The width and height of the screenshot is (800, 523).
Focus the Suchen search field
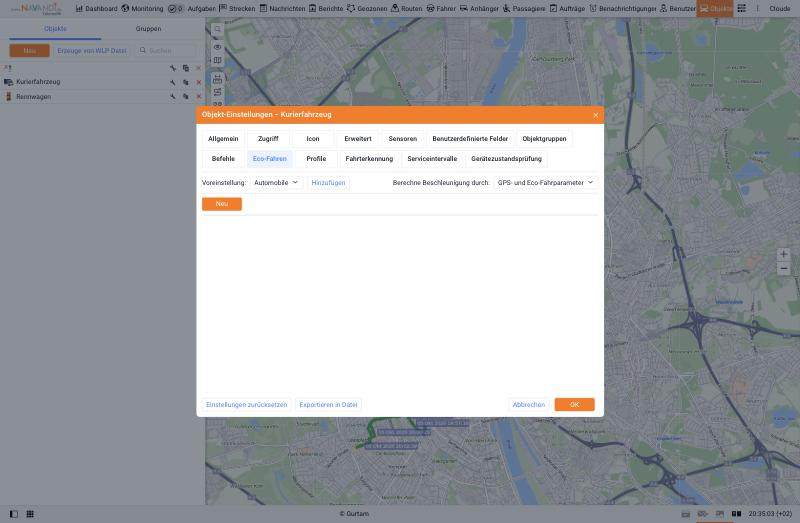[165, 51]
